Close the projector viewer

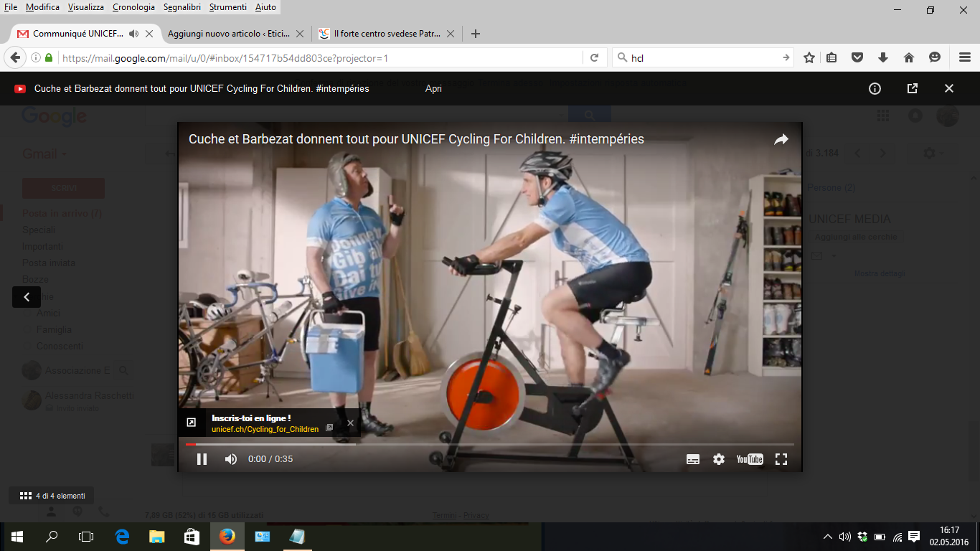(x=949, y=89)
